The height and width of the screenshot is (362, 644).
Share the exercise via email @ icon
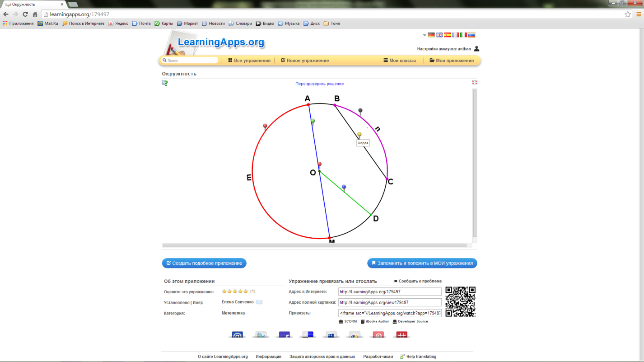238,334
